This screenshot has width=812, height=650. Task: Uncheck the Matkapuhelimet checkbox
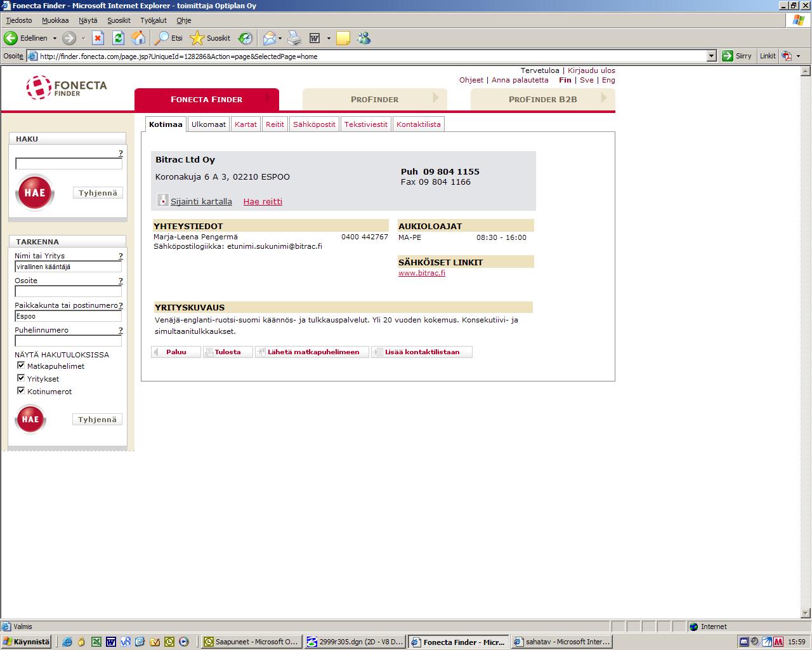(x=21, y=366)
